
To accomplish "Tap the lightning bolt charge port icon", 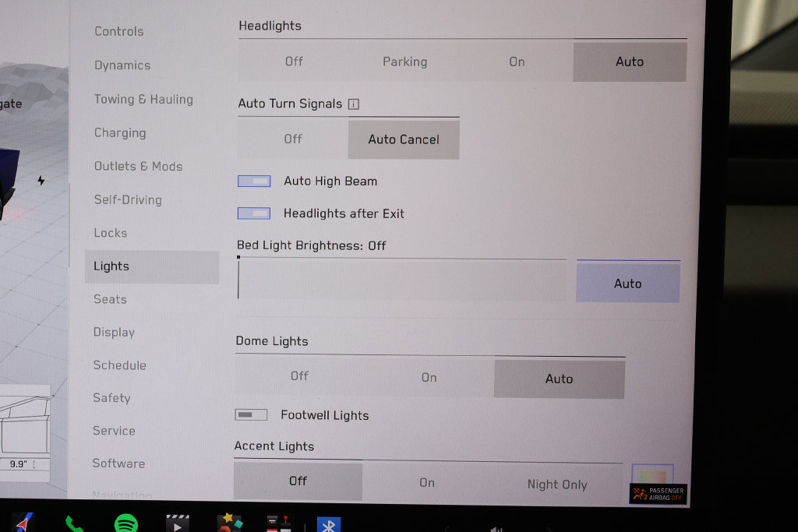I will [41, 180].
